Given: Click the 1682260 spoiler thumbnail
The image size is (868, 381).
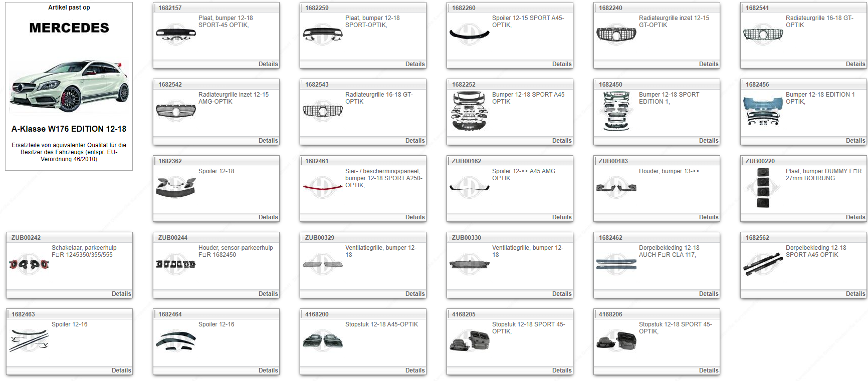Looking at the screenshot, I should (470, 34).
